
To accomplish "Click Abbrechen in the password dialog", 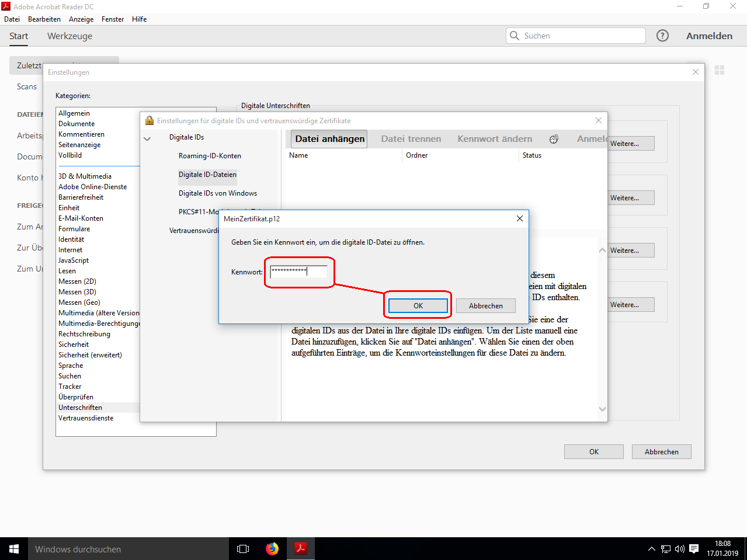I will pos(485,305).
